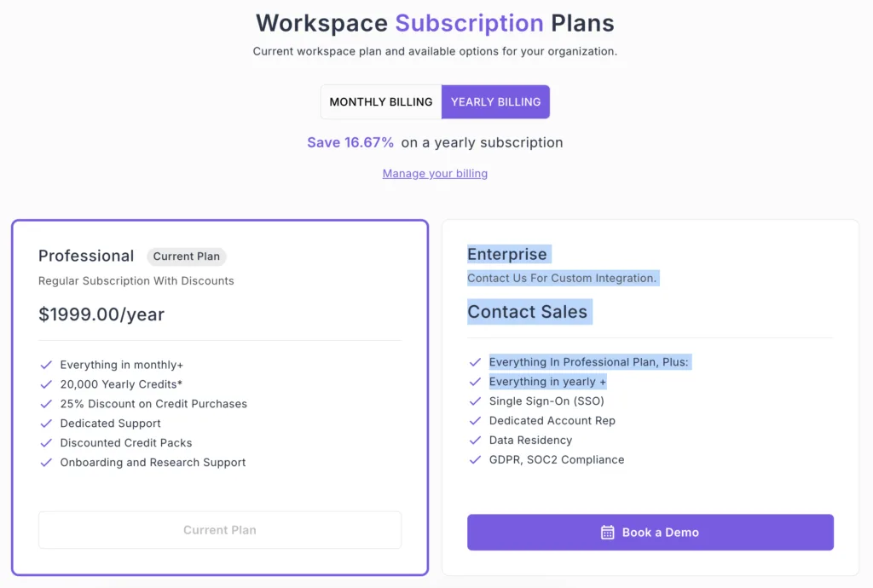Click 25% Discount on Credit Purchases text
This screenshot has width=873, height=588.
(153, 404)
